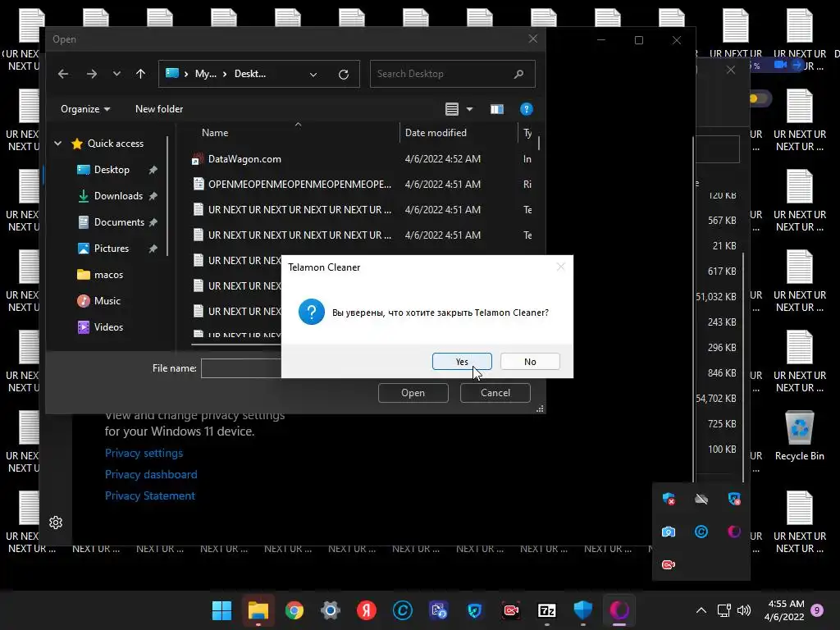Image resolution: width=840 pixels, height=630 pixels.
Task: Click the File name input field
Action: pyautogui.click(x=241, y=368)
